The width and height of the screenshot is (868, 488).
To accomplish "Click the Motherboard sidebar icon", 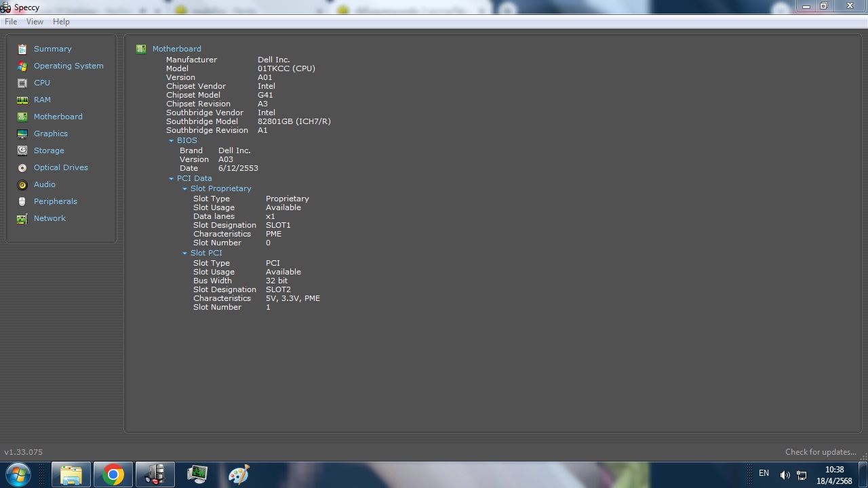I will pyautogui.click(x=22, y=117).
